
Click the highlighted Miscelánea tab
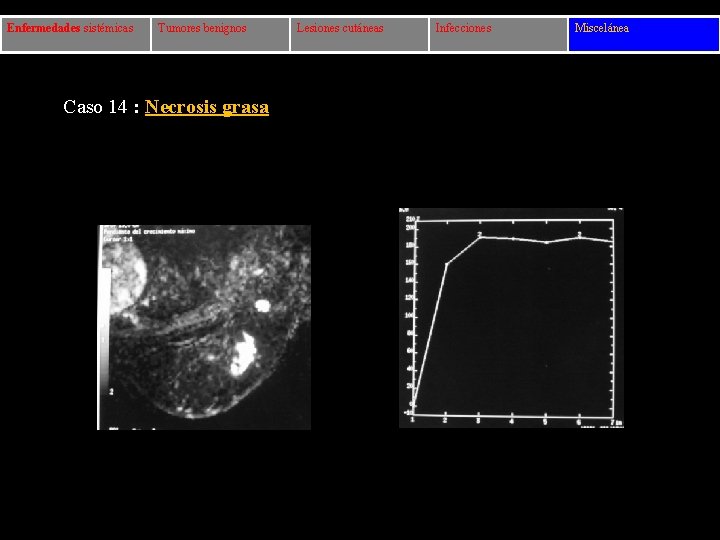(x=643, y=34)
